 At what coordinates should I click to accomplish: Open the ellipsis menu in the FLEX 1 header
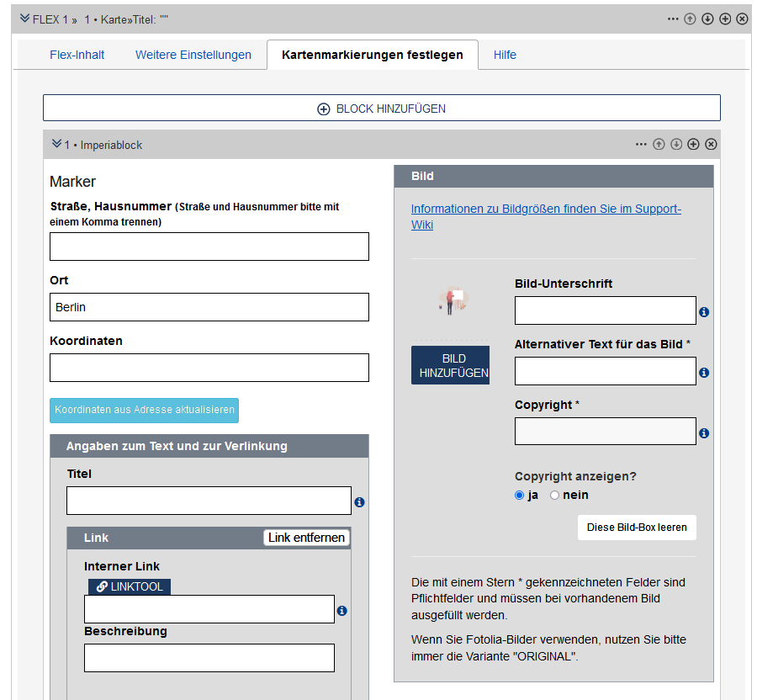(673, 18)
